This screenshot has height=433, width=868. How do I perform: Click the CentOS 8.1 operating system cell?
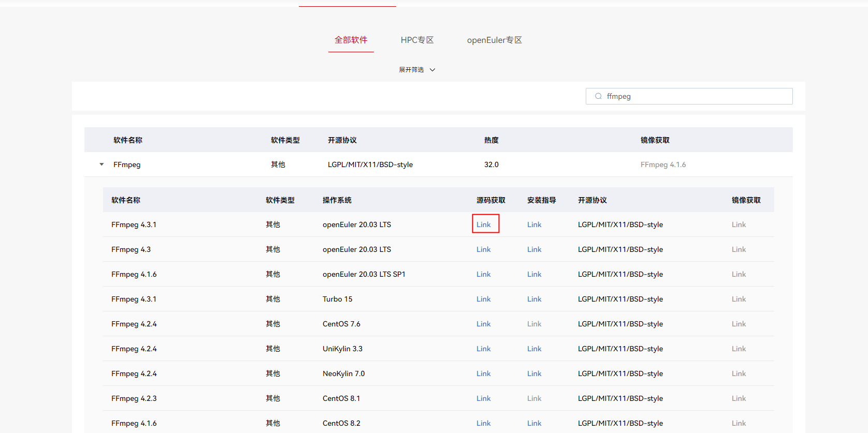pyautogui.click(x=341, y=398)
